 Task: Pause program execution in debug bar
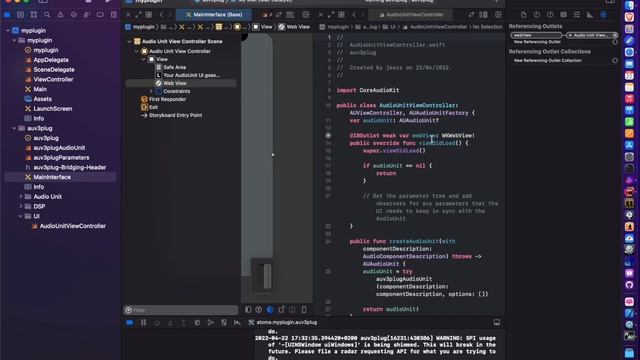[x=143, y=322]
